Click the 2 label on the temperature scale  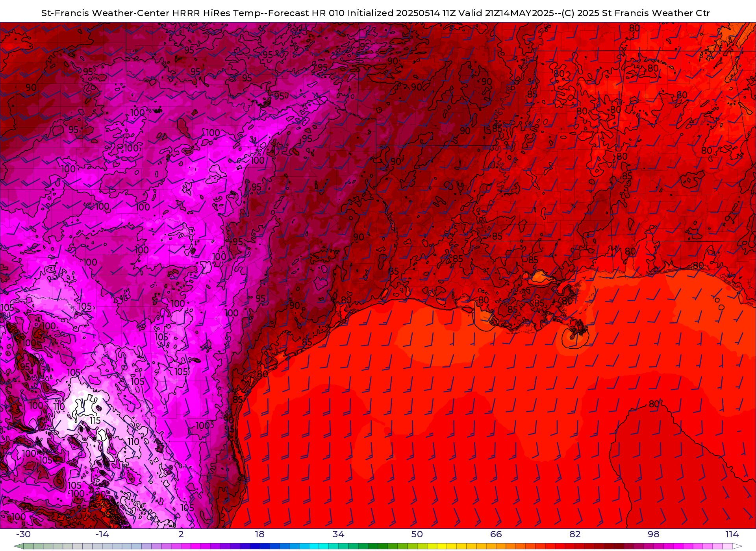(181, 534)
